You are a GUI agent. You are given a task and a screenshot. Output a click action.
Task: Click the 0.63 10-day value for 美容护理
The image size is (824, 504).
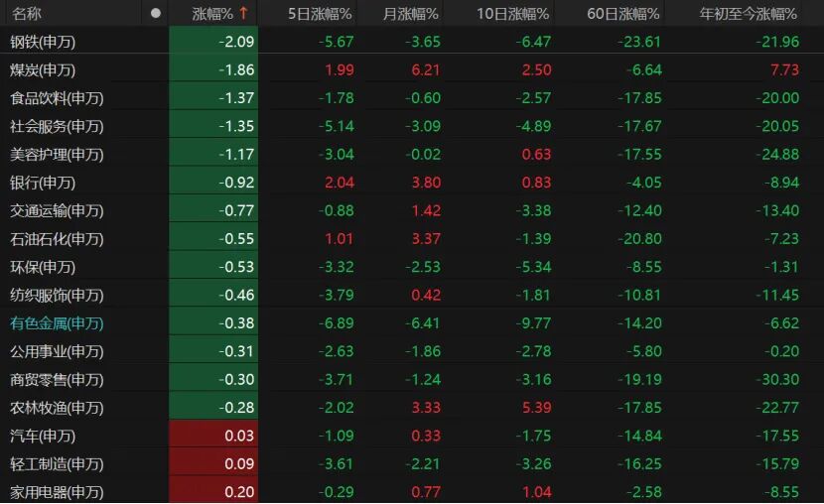(536, 155)
